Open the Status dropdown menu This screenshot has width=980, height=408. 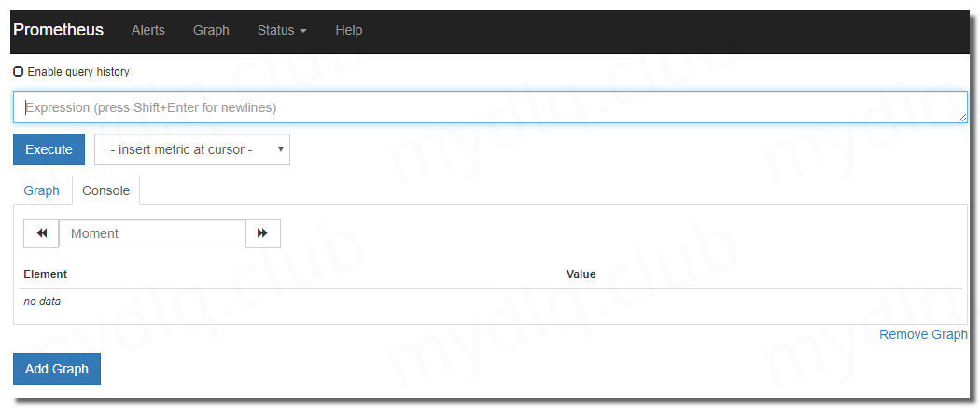pos(282,30)
